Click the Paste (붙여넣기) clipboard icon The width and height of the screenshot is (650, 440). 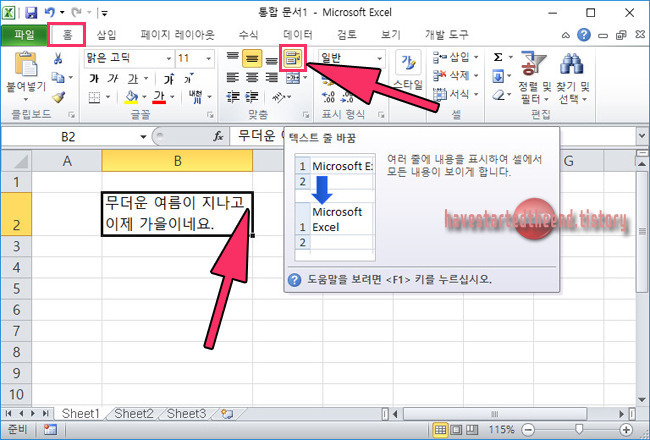tap(26, 65)
